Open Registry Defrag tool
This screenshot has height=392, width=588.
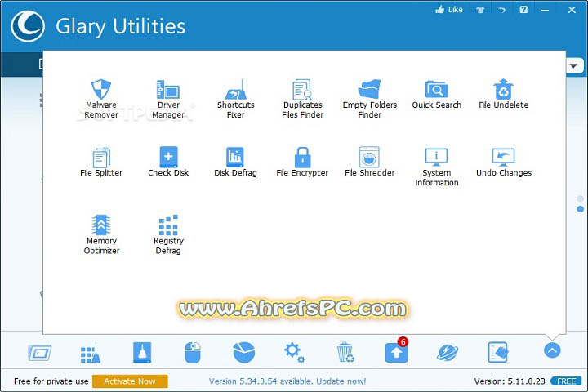tap(168, 234)
